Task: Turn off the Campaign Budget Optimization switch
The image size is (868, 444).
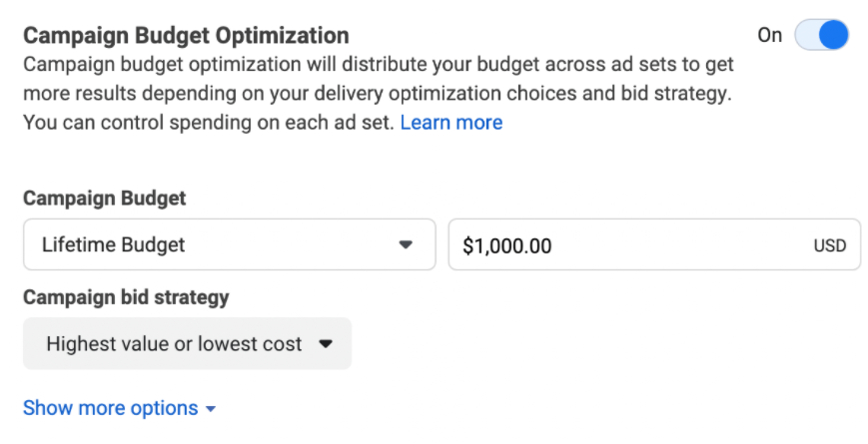Action: coord(821,35)
